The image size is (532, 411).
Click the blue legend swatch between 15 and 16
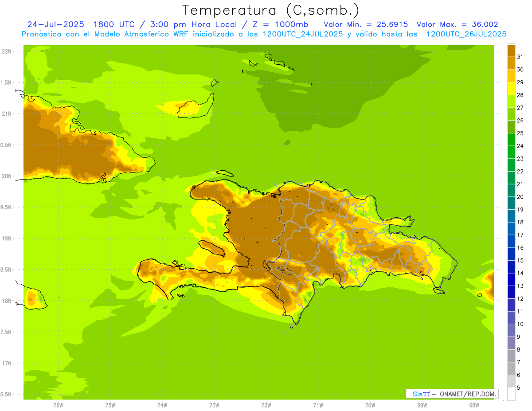(x=511, y=254)
